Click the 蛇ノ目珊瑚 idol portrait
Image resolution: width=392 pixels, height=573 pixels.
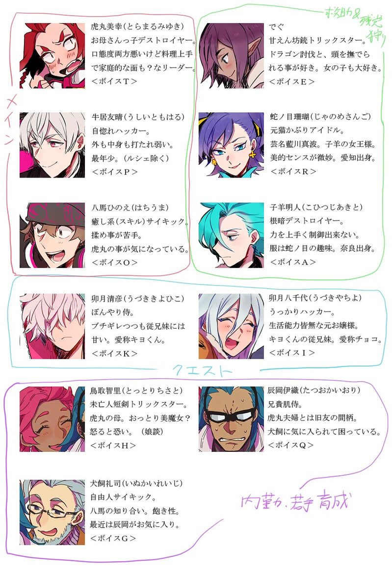point(231,145)
